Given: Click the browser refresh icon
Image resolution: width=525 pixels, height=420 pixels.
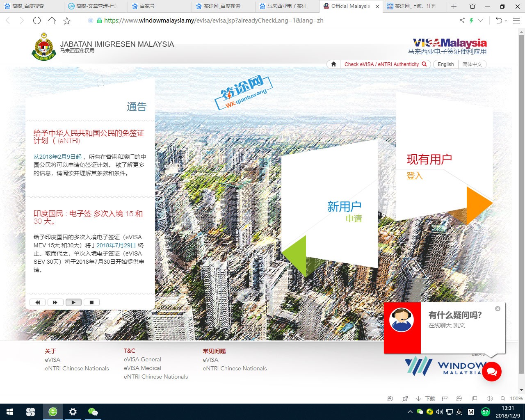Looking at the screenshot, I should pyautogui.click(x=37, y=21).
